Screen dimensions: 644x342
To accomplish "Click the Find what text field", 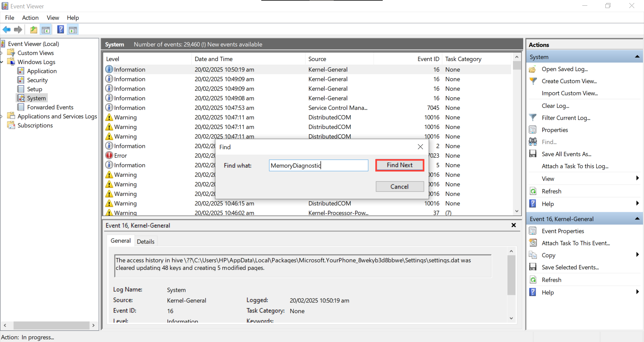I will point(319,165).
